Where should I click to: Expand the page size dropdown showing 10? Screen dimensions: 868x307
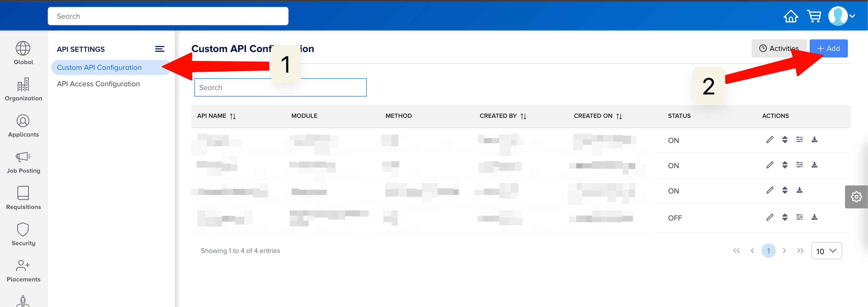tap(826, 251)
